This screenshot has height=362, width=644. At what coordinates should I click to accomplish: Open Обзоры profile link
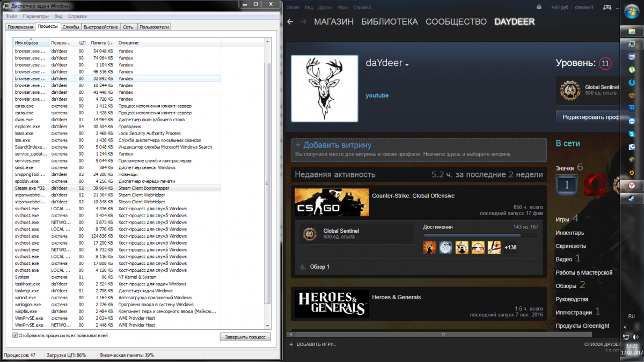click(x=566, y=286)
